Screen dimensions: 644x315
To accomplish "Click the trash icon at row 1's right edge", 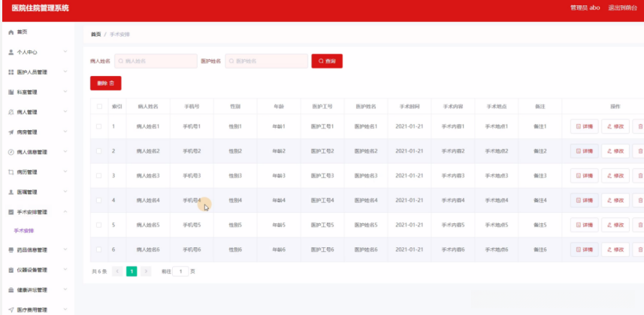I will click(640, 126).
